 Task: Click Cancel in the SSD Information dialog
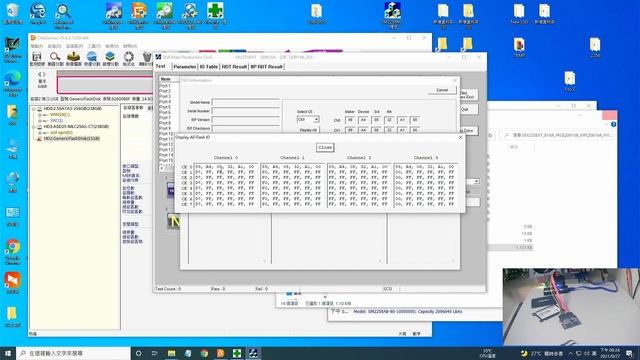click(442, 90)
